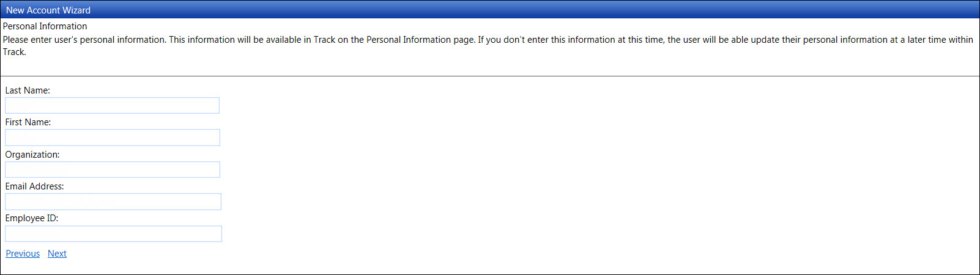This screenshot has width=980, height=275.
Task: Click the words 'New Account Wizard' in header
Action: [48, 10]
